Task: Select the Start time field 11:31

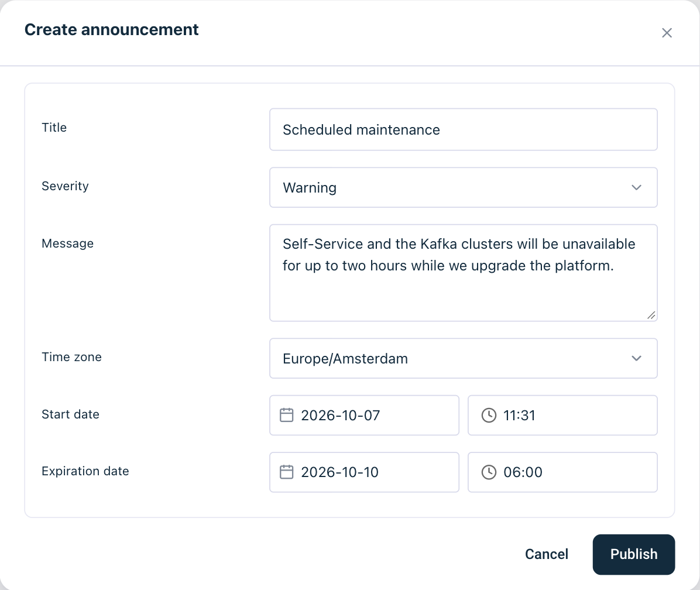Action: 562,415
